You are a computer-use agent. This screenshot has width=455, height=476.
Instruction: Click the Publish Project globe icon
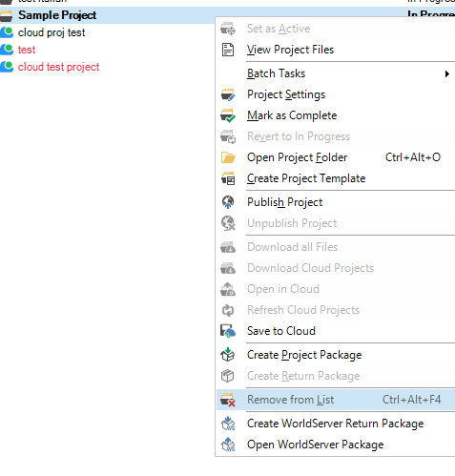click(x=228, y=202)
